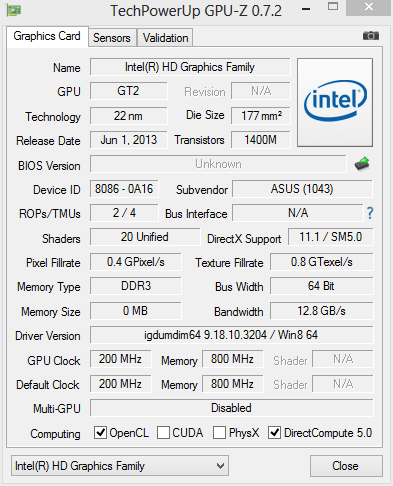Click the Intel logo image
Screen dimensions: 393x486
(x=335, y=102)
